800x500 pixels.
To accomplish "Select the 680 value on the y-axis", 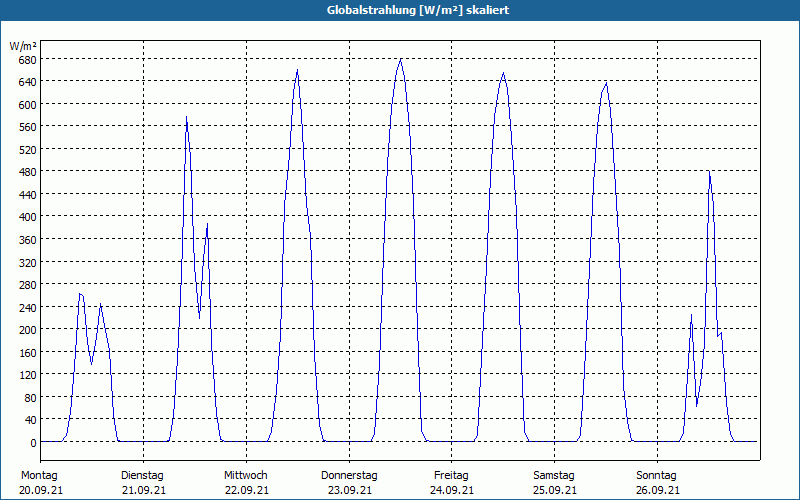I will 27,60.
